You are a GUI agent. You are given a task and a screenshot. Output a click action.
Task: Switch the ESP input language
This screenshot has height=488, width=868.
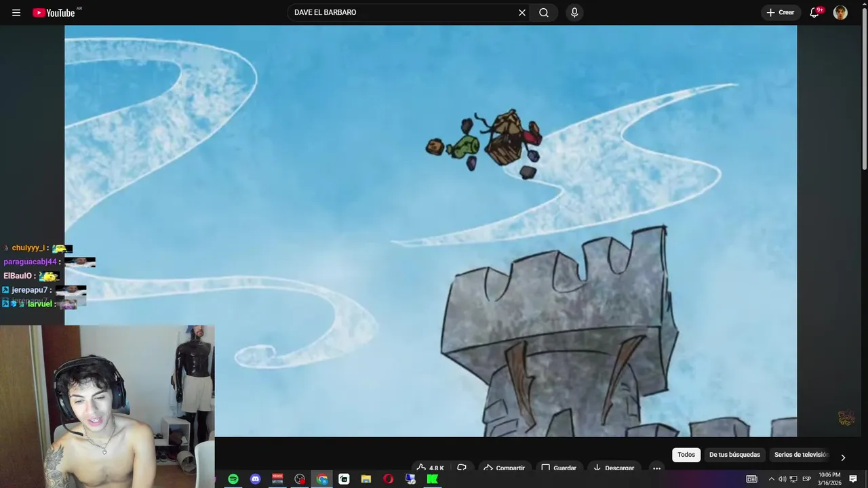coord(806,479)
